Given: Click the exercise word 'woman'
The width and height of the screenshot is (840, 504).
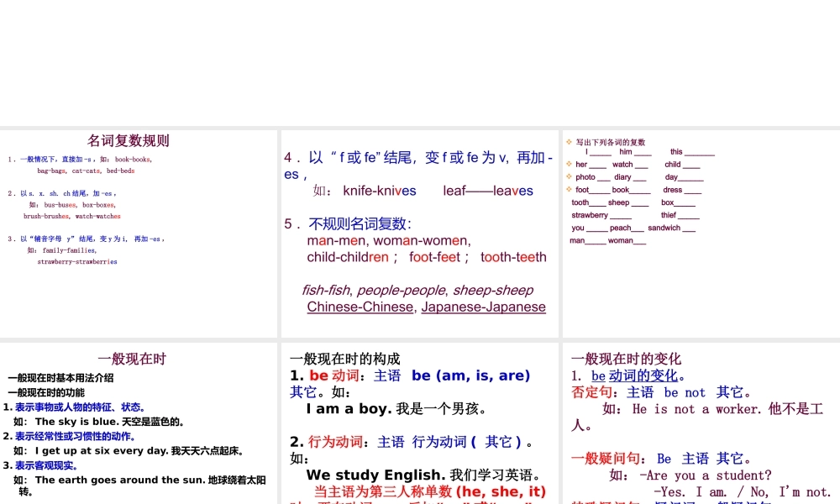Looking at the screenshot, I should point(621,241).
